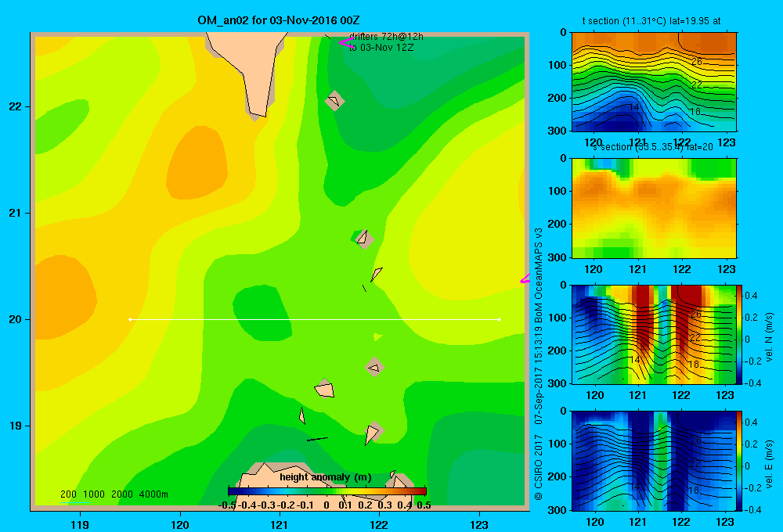Click the vel. E colorbar strip

740,461
